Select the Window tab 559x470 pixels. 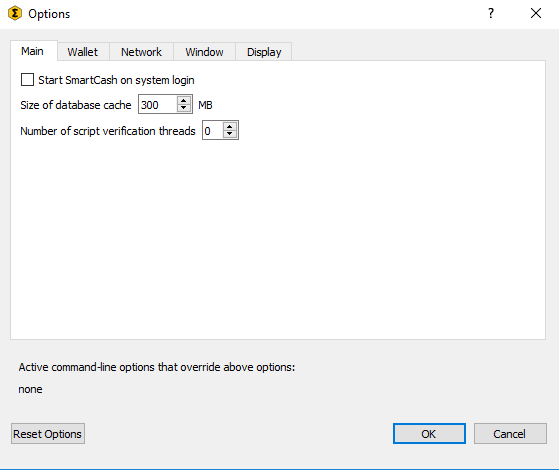204,52
